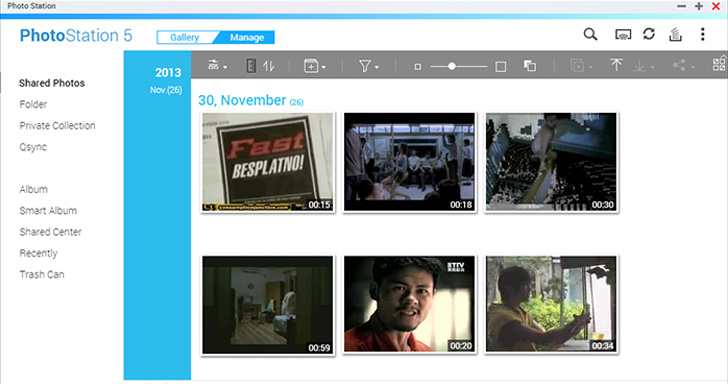The image size is (728, 384).
Task: Switch to the Gallery tab
Action: (x=184, y=38)
